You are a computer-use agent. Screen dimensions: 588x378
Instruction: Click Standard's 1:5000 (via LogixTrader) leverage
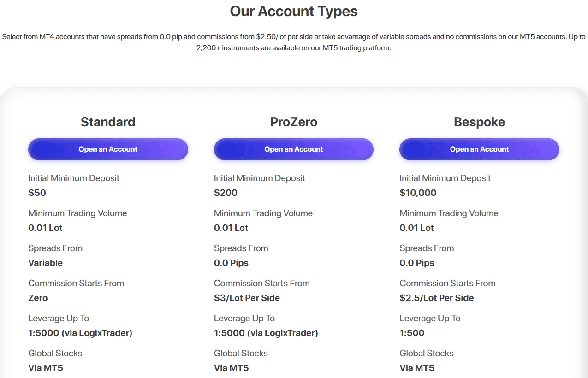click(x=80, y=333)
